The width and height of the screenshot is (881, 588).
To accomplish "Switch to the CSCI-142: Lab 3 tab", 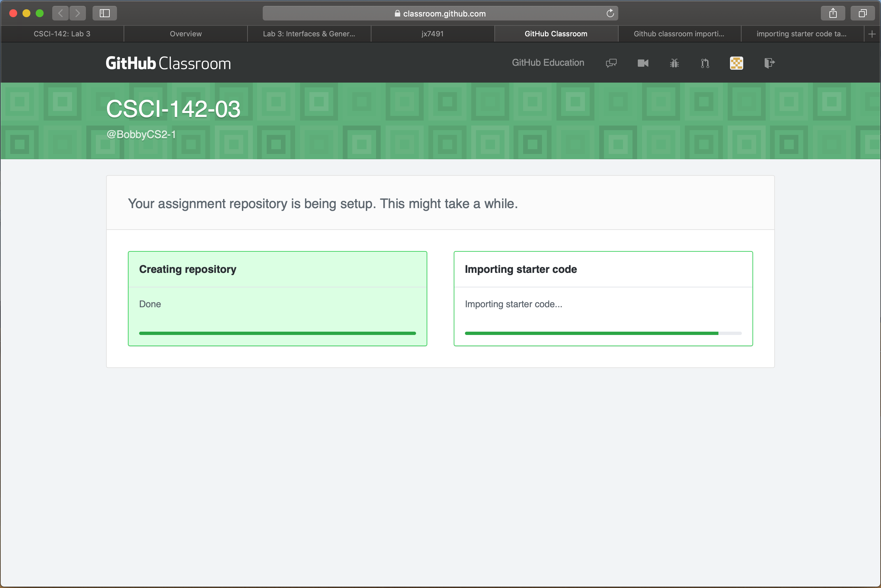I will 61,34.
